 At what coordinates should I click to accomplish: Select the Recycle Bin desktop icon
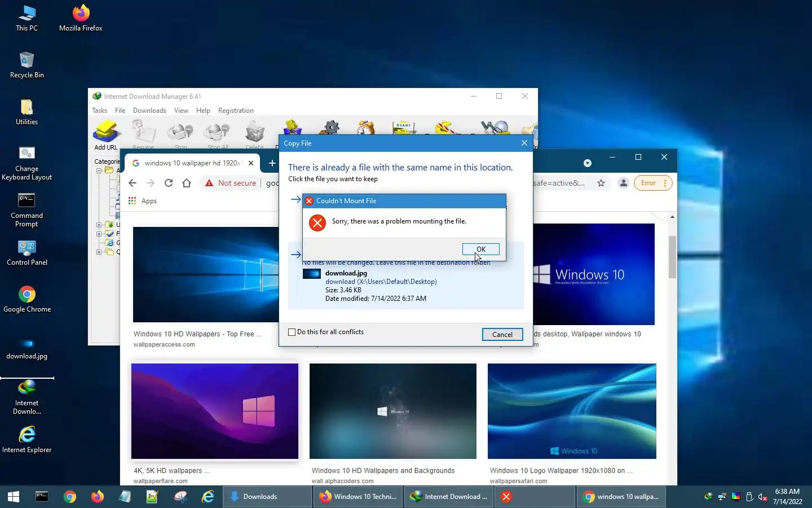[x=27, y=65]
